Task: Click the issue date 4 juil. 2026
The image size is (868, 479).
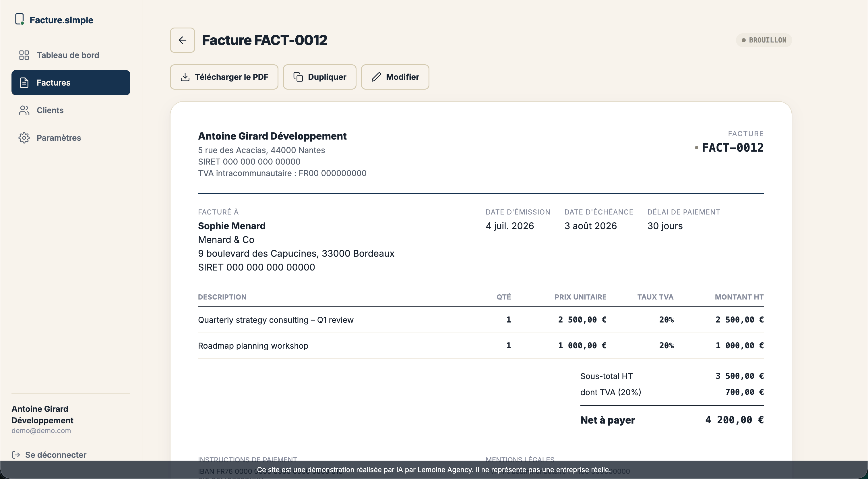Action: (x=510, y=226)
